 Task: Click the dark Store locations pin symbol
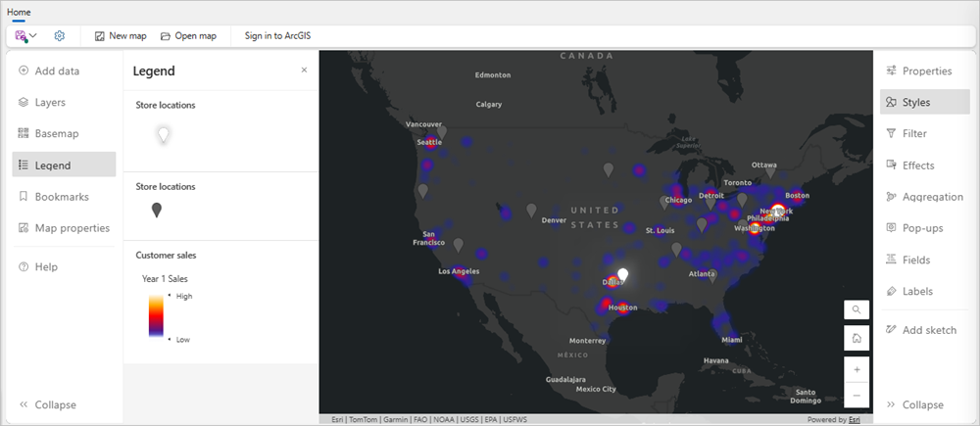click(x=156, y=210)
